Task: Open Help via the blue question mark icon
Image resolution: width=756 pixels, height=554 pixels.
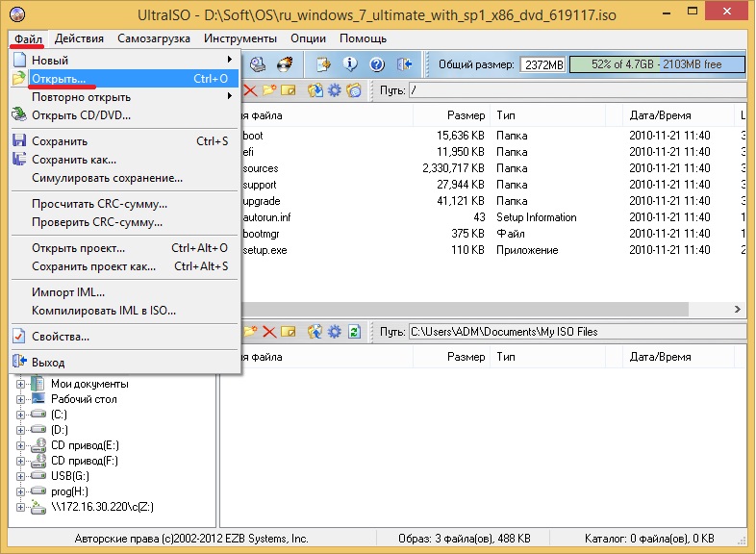Action: click(377, 64)
